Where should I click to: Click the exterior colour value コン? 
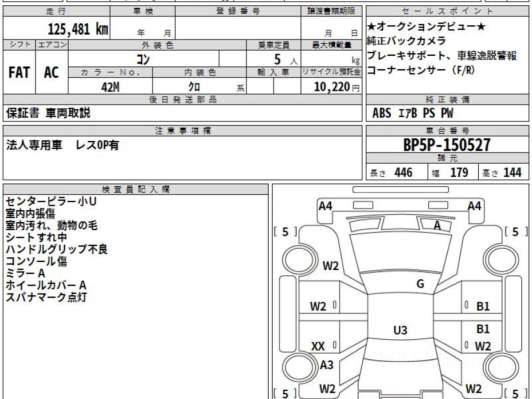[144, 59]
